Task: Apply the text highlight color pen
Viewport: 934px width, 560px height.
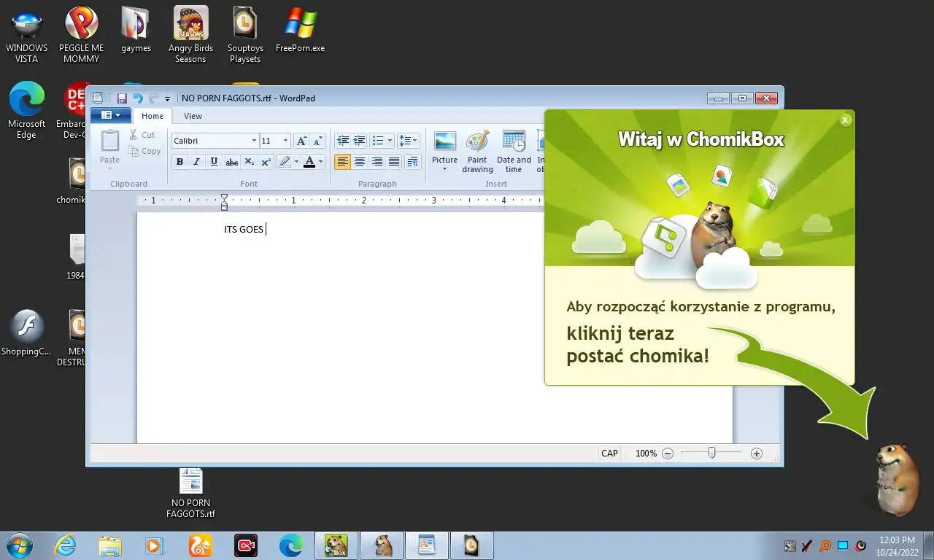Action: (285, 162)
